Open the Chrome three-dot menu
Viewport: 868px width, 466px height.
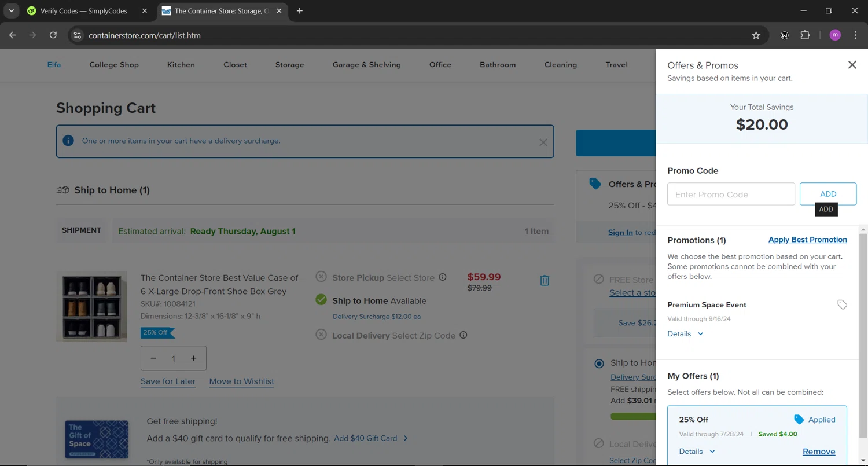855,35
